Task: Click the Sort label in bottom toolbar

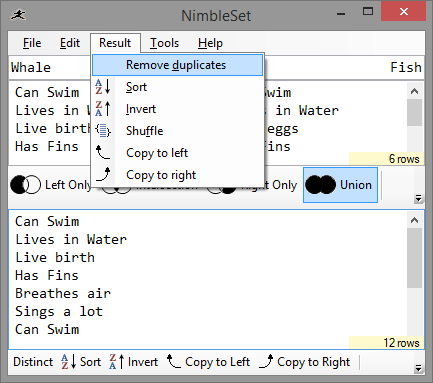Action: 90,362
